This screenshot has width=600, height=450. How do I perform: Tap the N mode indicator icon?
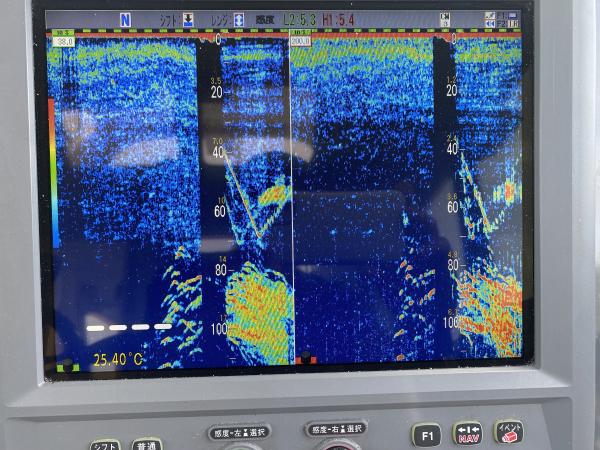(x=125, y=20)
